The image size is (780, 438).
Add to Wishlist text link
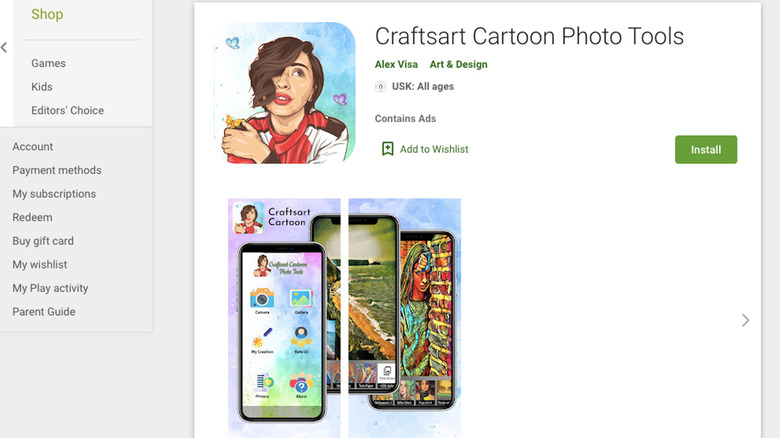[x=434, y=149]
